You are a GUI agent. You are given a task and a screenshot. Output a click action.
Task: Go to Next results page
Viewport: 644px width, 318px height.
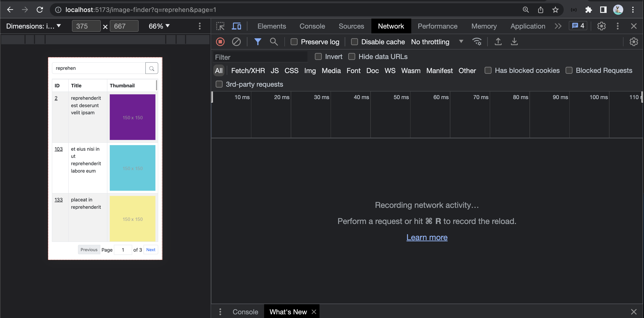[150, 250]
